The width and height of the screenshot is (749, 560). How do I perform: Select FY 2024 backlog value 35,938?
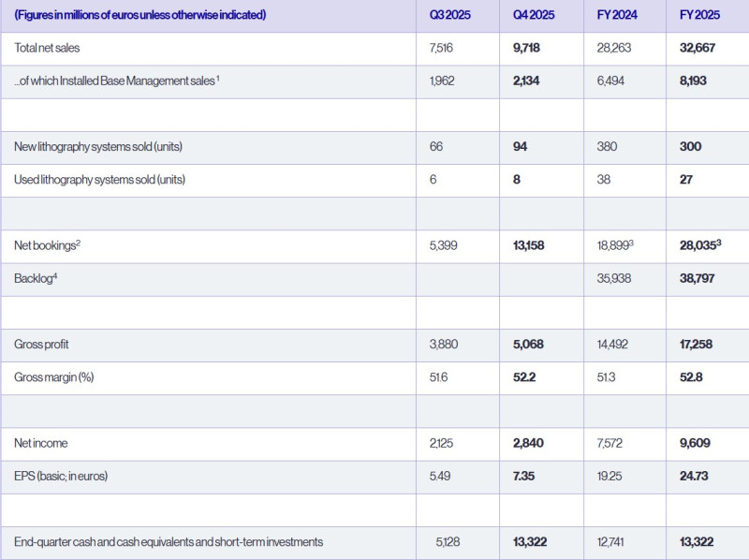click(611, 279)
